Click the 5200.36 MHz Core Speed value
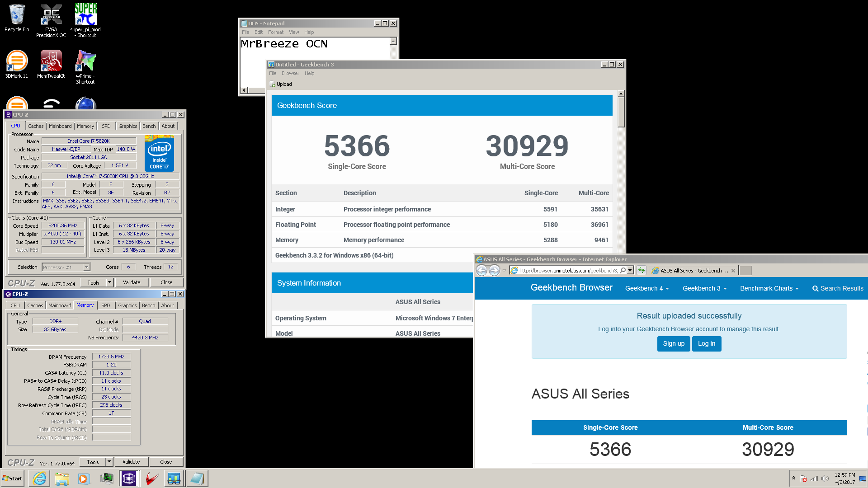Viewport: 868px width, 488px height. coord(63,225)
